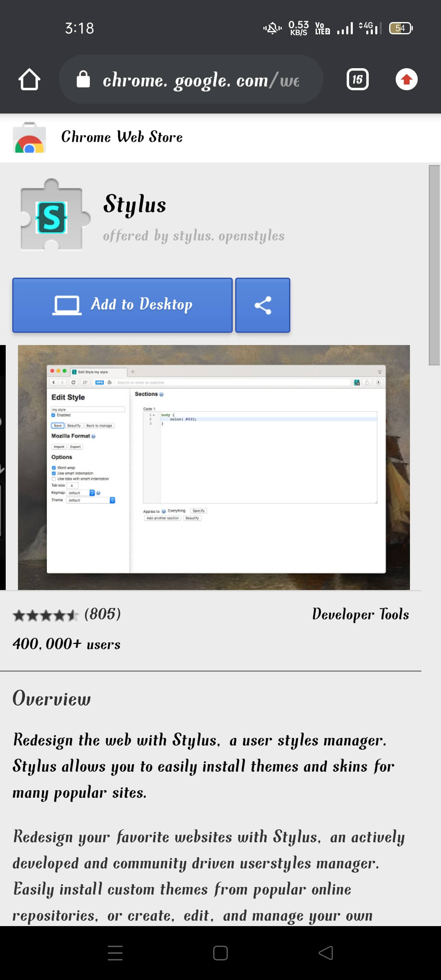Select the '400,000+ users' text
Image resolution: width=441 pixels, height=980 pixels.
click(67, 644)
